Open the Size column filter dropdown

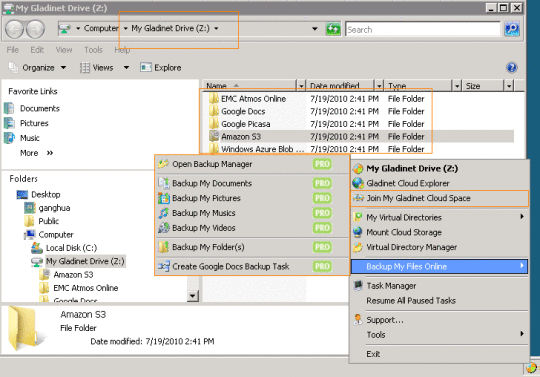(x=509, y=86)
